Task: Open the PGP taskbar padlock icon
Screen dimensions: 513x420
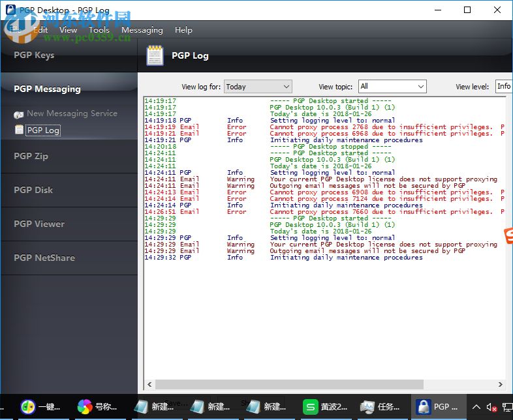Action: point(424,407)
